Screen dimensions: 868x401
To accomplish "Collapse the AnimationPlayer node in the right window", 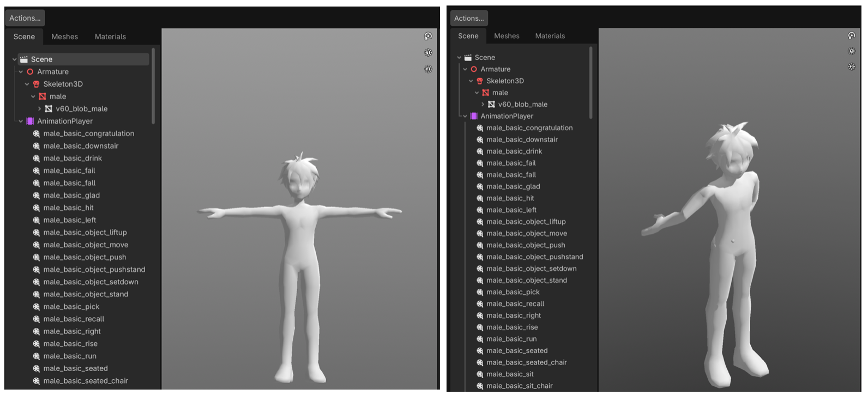I will pos(465,116).
